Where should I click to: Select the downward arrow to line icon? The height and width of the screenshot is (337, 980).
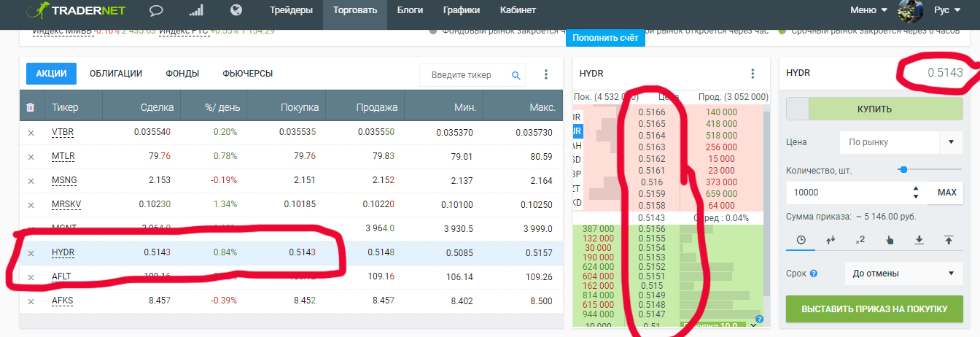pyautogui.click(x=919, y=239)
